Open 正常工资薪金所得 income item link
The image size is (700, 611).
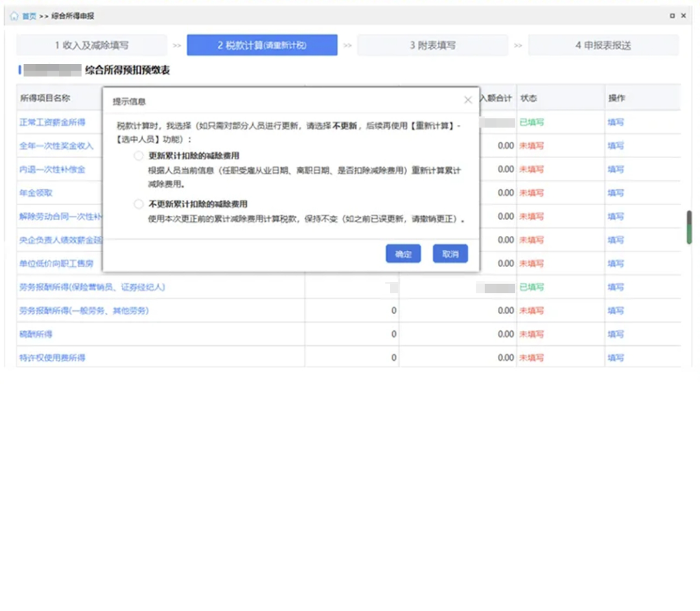52,122
